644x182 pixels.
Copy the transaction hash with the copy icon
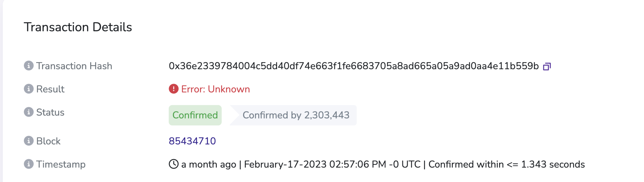pos(547,66)
